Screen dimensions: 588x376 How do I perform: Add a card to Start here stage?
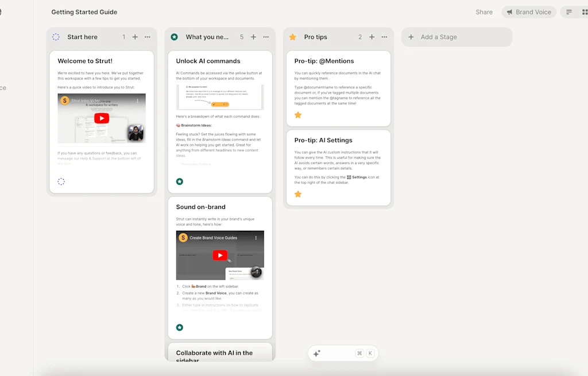click(x=135, y=37)
